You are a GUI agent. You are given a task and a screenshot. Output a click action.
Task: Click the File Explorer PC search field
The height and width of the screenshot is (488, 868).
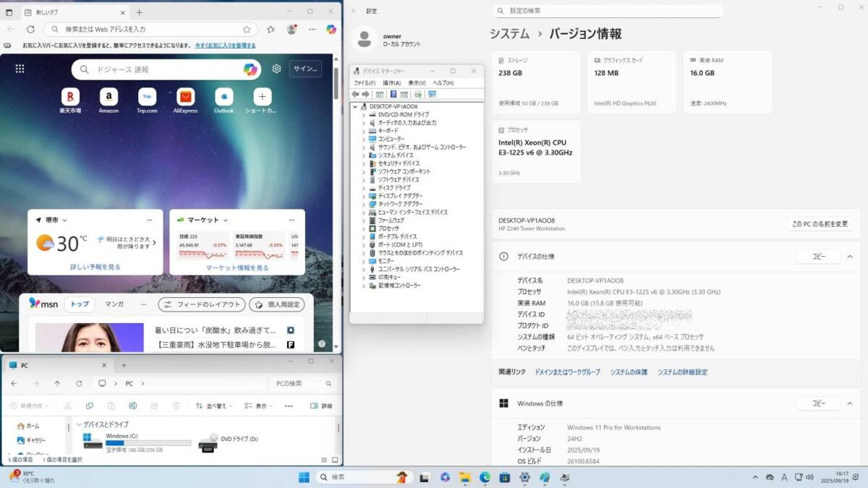[x=302, y=383]
